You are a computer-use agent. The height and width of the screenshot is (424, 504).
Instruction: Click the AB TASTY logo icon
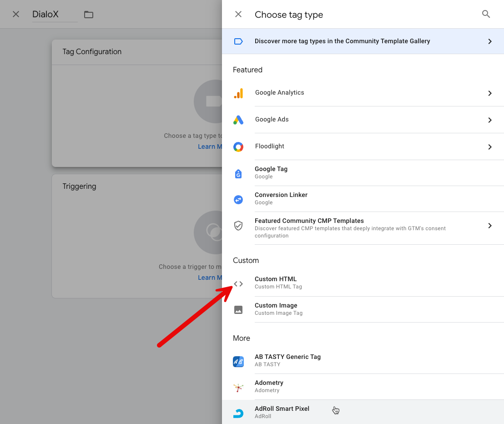[238, 361]
